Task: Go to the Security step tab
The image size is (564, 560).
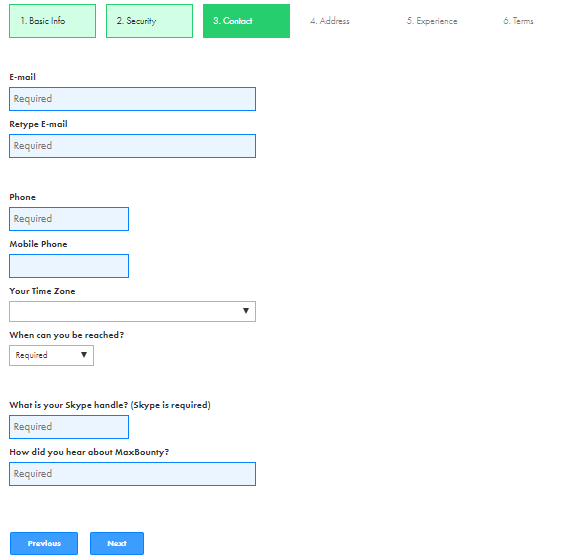Action: point(149,21)
